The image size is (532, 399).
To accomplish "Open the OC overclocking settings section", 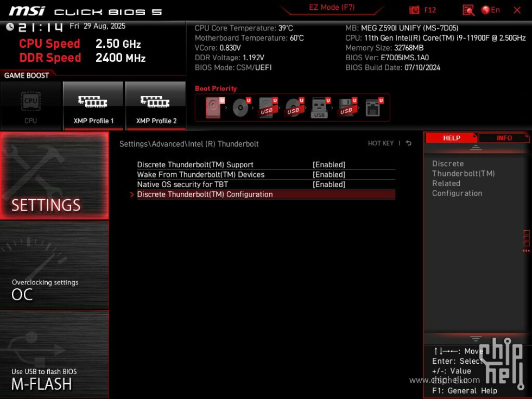I will point(54,265).
